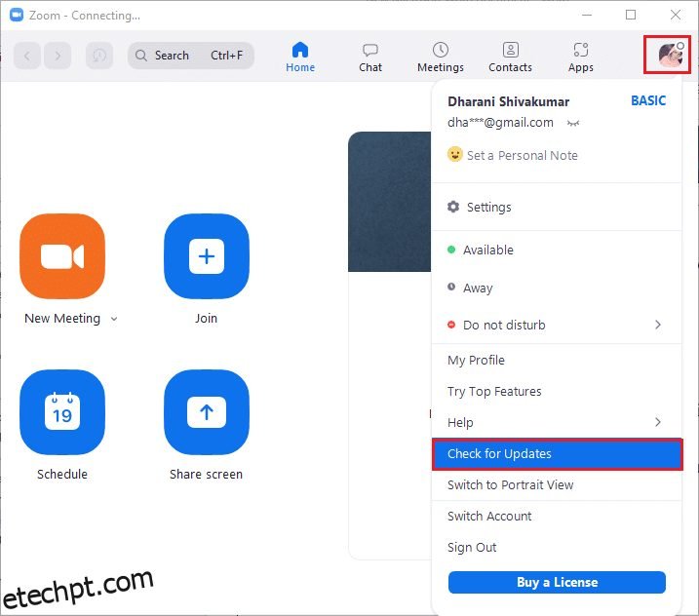Click the Dharani Shivakumar name
699x616 pixels.
point(508,101)
